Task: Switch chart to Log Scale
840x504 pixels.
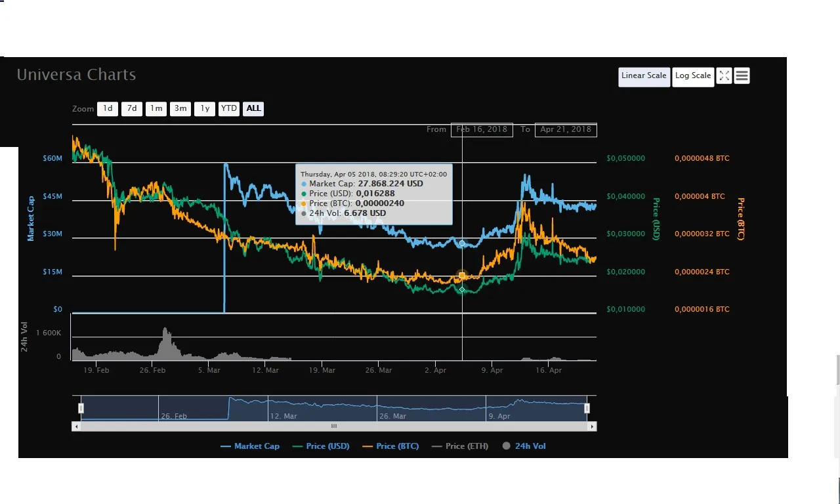Action: pyautogui.click(x=693, y=77)
